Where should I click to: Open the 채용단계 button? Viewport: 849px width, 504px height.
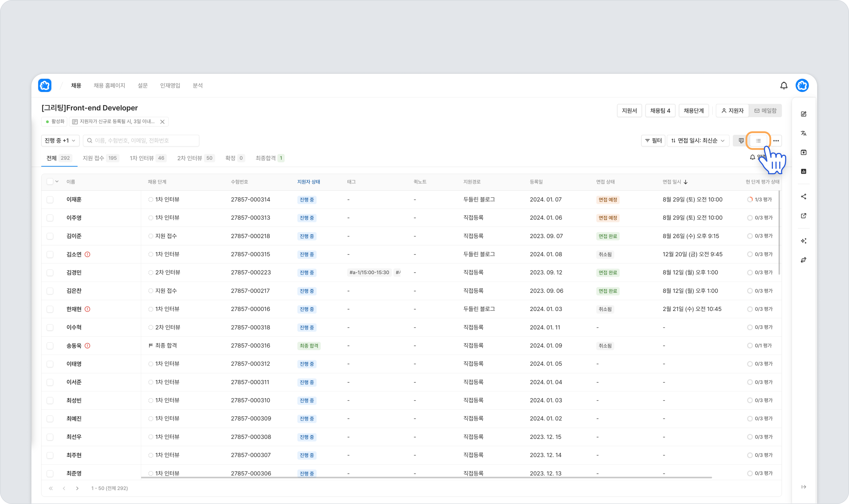[694, 111]
